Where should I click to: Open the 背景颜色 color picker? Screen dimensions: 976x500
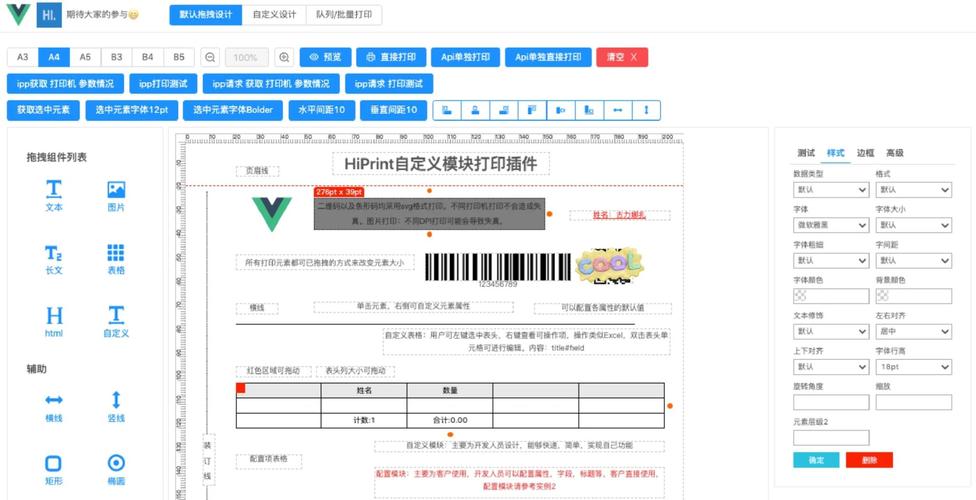tap(914, 296)
